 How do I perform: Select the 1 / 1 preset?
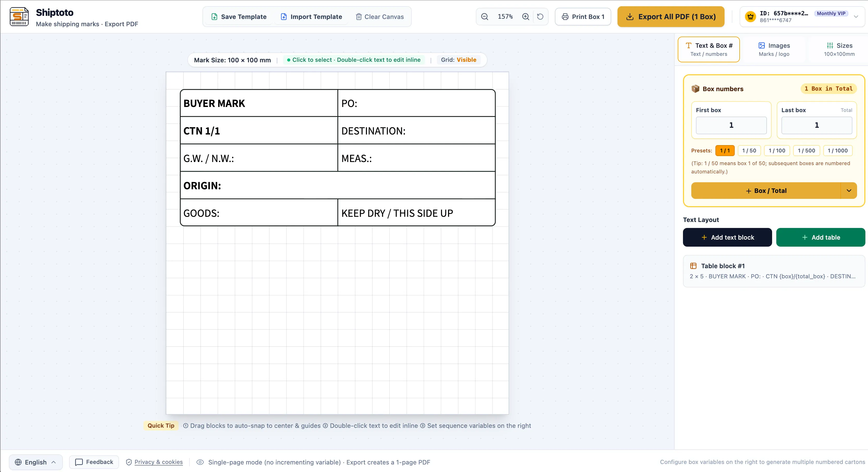point(725,151)
